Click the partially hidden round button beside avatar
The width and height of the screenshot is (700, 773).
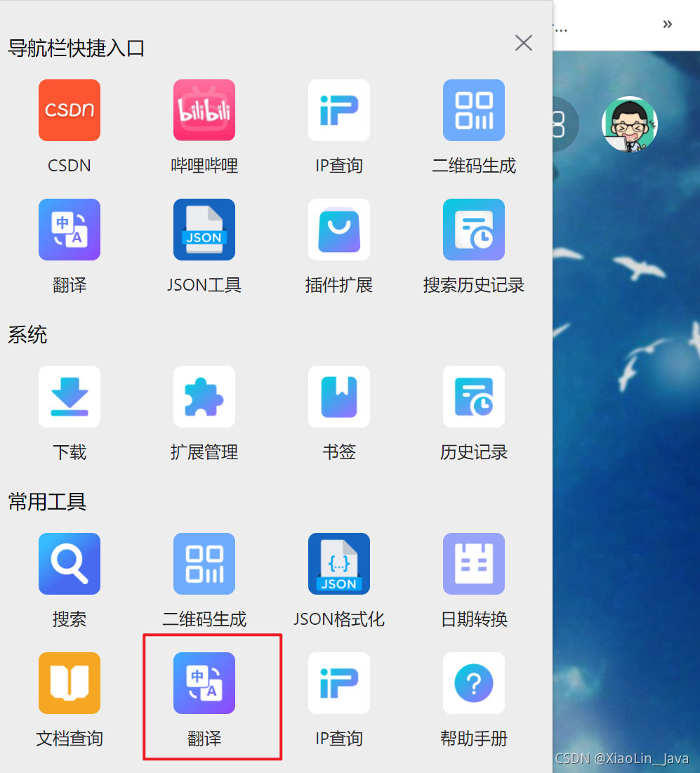565,124
